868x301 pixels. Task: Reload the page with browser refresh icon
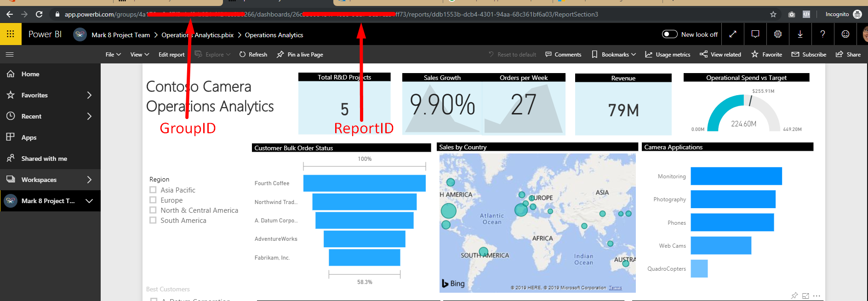[39, 14]
